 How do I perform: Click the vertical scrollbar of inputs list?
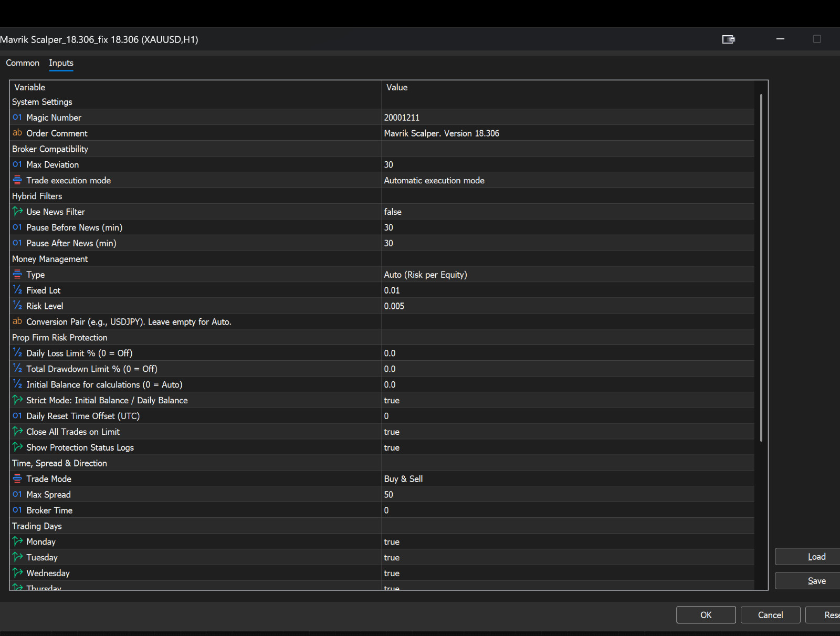point(761,268)
